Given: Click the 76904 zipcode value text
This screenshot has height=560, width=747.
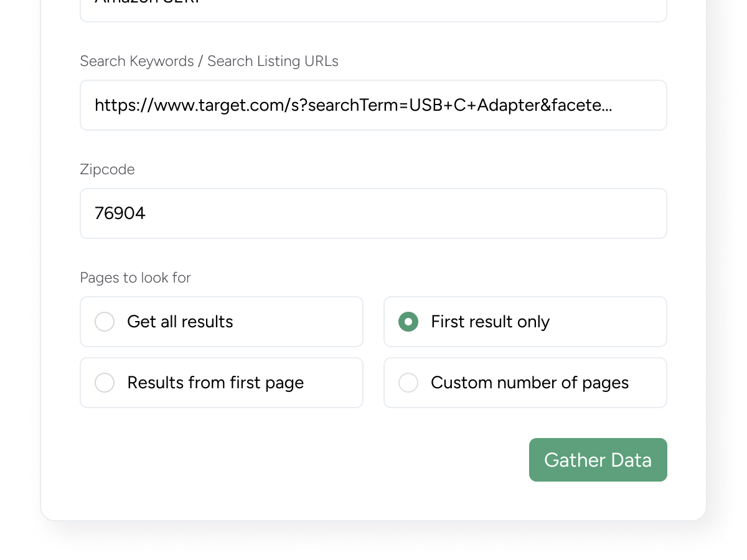Looking at the screenshot, I should tap(120, 213).
